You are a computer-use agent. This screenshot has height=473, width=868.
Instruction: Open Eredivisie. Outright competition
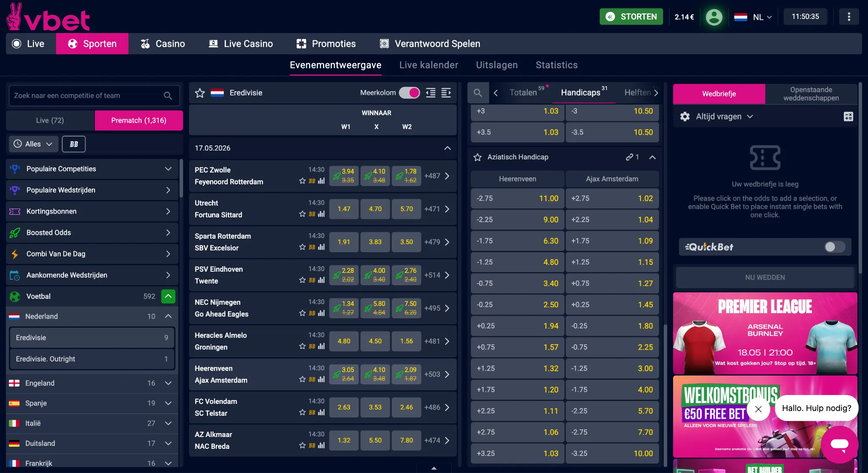[x=92, y=359]
